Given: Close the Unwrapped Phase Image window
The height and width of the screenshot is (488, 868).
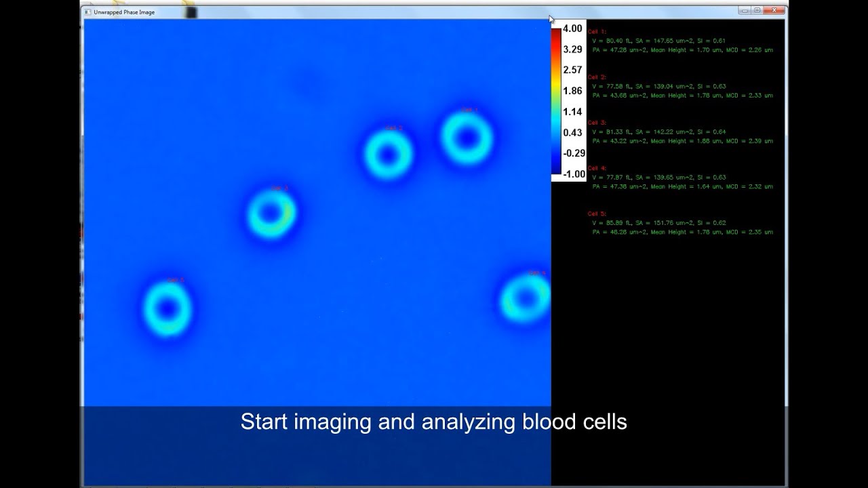Looking at the screenshot, I should tap(774, 10).
